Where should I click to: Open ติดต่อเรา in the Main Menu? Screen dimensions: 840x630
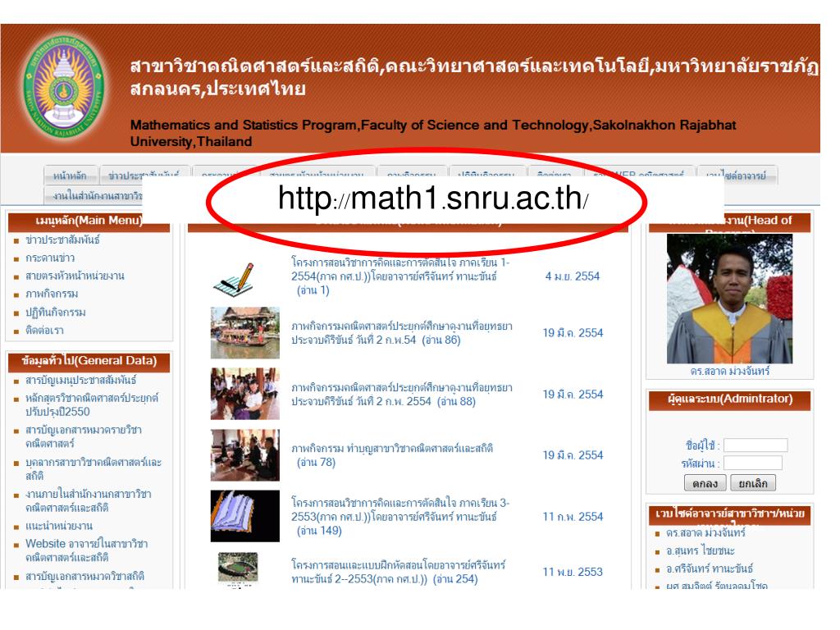44,330
